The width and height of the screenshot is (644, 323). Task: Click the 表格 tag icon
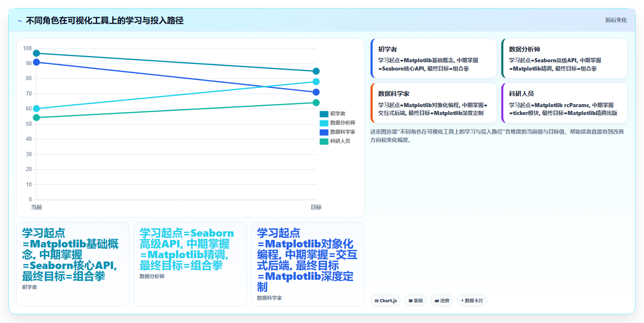tap(410, 301)
